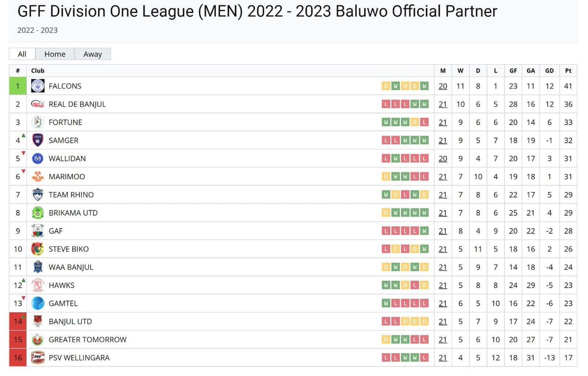Select the Samger shield crest icon
This screenshot has height=376, width=588.
[38, 140]
